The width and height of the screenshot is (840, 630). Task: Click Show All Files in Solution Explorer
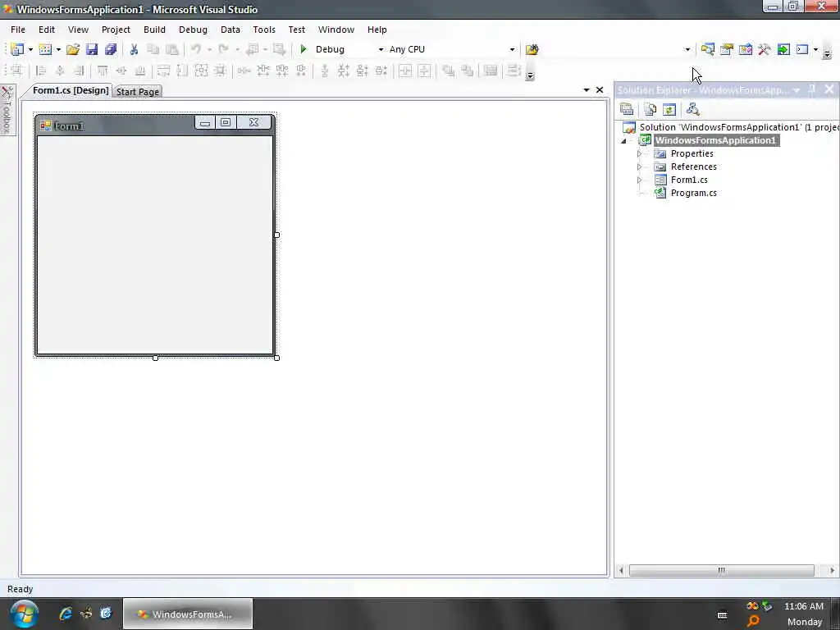pos(651,110)
